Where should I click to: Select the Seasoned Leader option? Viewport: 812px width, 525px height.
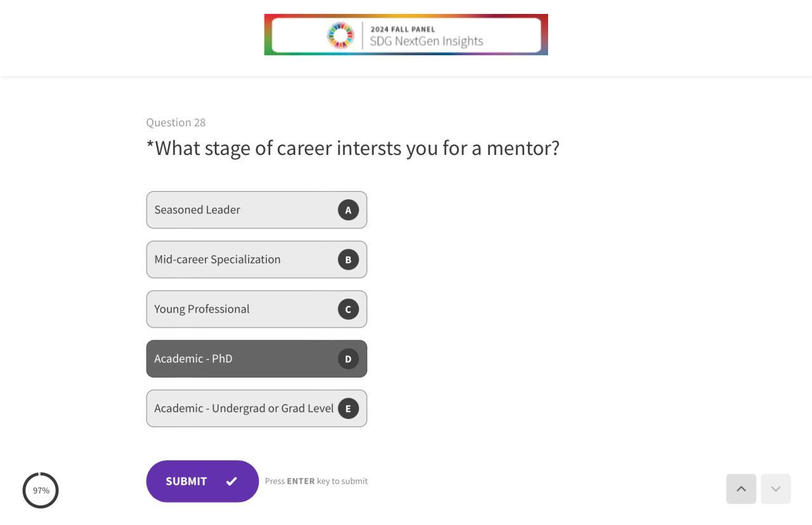coord(241,210)
